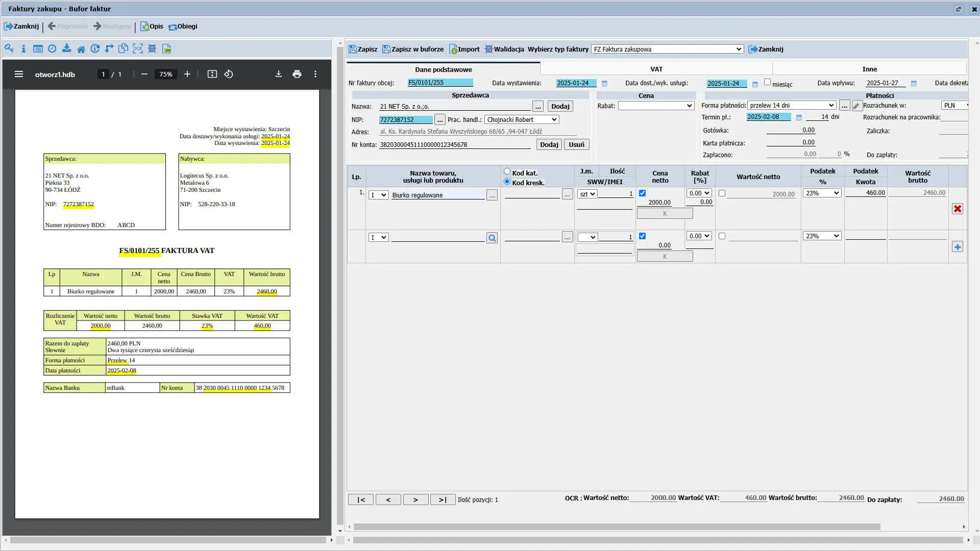Click Usuń button next to Nr konta
The image size is (980, 551).
[576, 145]
